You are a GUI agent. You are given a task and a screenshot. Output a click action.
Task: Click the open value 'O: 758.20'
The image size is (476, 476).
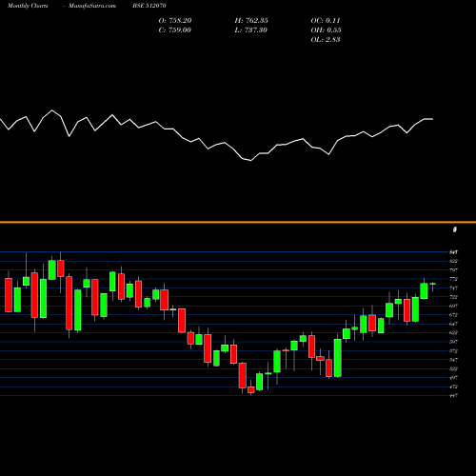click(175, 21)
